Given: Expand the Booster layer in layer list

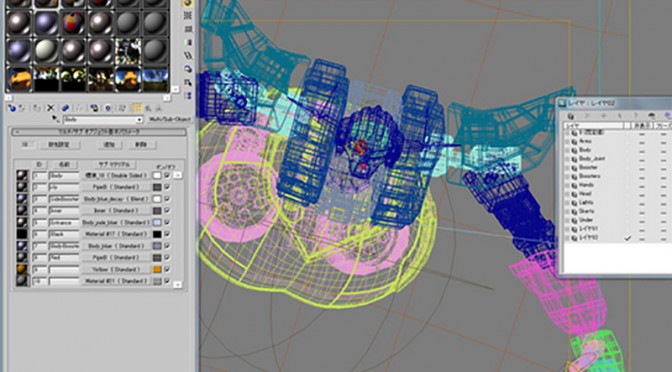Looking at the screenshot, I should point(568,168).
